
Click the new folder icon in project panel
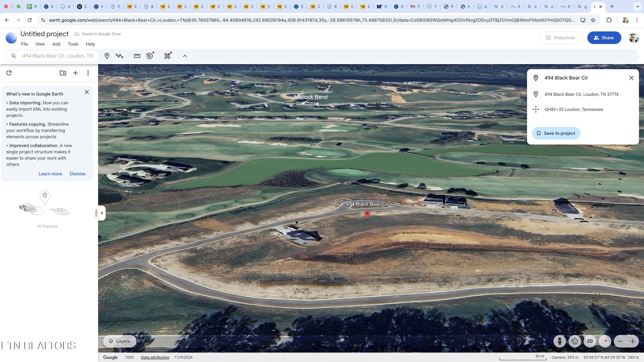click(63, 73)
